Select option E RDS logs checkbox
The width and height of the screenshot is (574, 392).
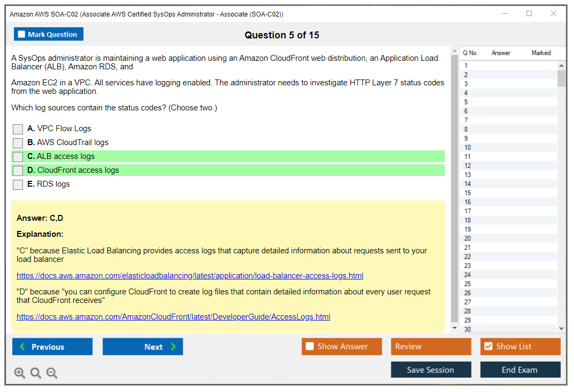18,185
